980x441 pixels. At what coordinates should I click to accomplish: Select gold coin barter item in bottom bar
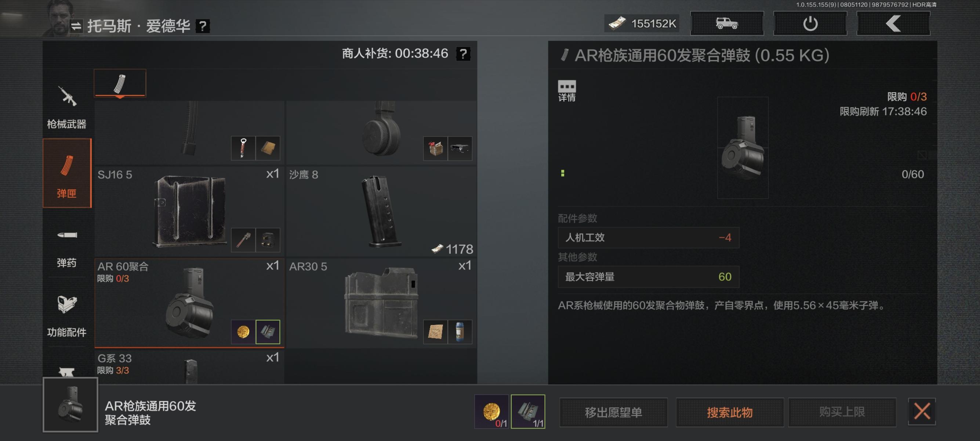click(x=491, y=412)
